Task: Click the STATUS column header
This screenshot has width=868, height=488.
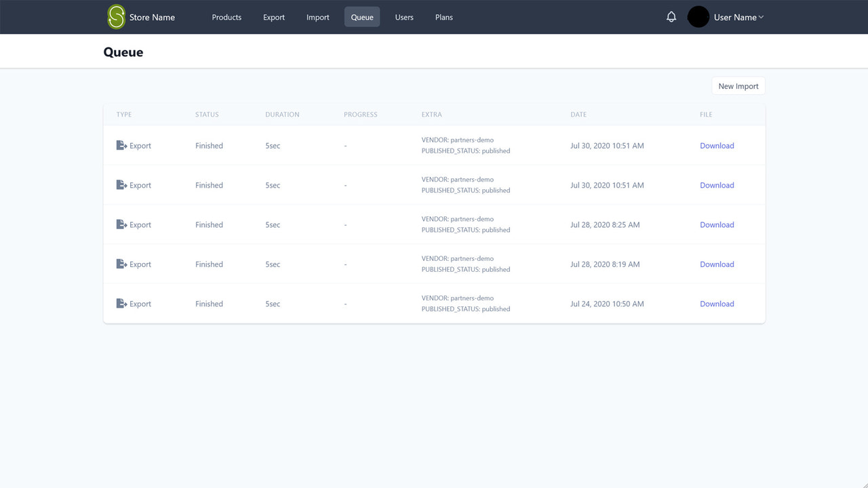Action: (x=207, y=115)
